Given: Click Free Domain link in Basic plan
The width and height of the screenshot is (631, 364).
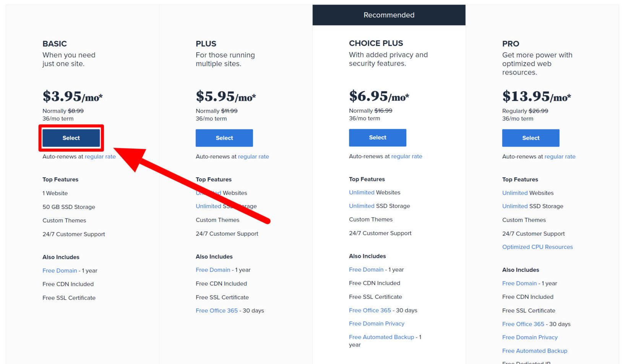Looking at the screenshot, I should (x=60, y=270).
